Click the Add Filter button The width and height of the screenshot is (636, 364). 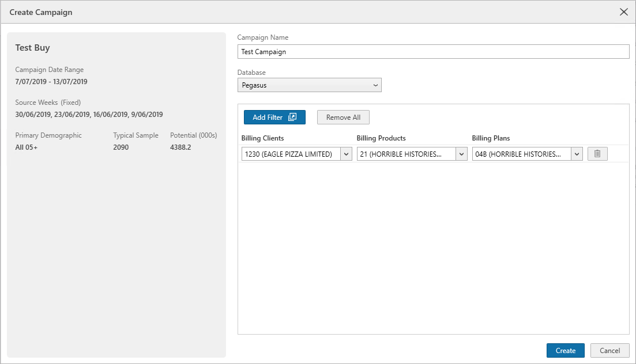[x=274, y=117]
